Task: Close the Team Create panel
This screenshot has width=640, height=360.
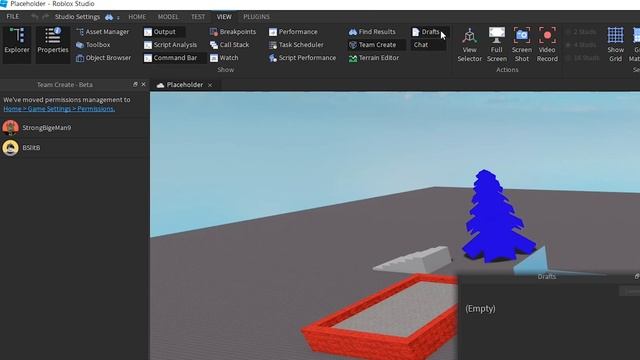Action: (143, 84)
